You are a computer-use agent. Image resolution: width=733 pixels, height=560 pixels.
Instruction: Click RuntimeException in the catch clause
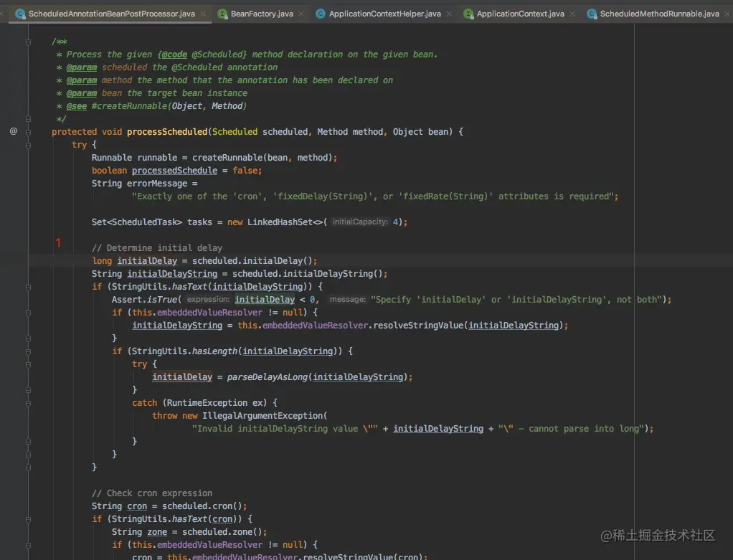coord(207,403)
